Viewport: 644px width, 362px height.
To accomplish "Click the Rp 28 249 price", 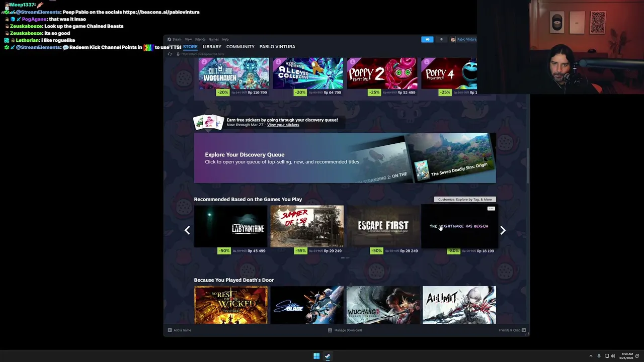I will coord(409,251).
